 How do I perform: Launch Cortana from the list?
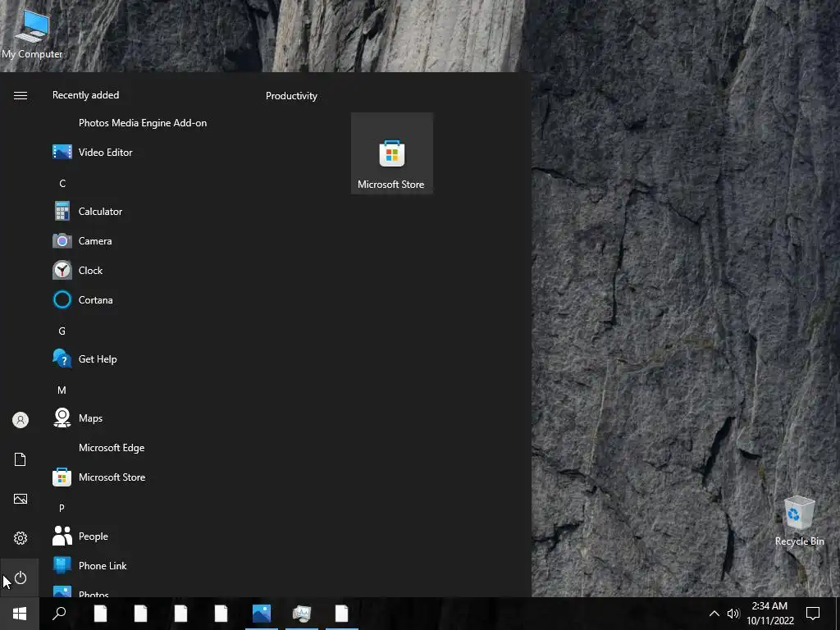tap(144, 300)
